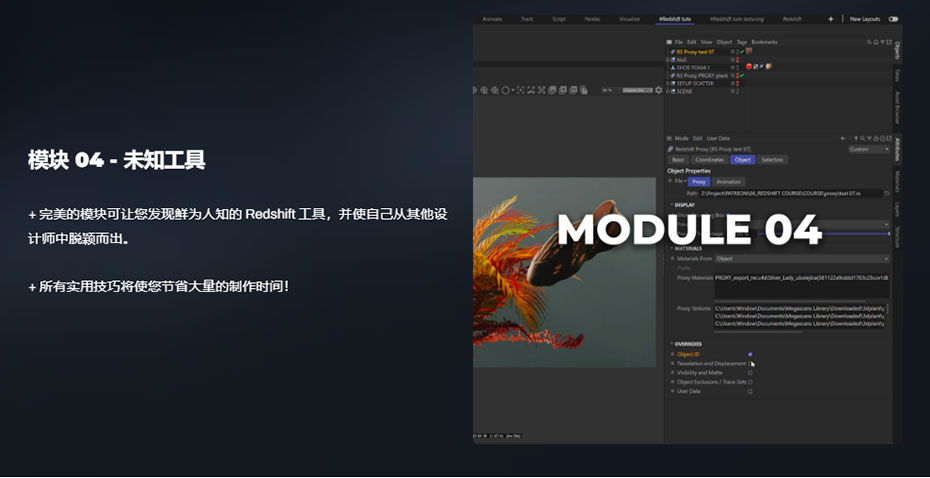Switch to the Track layout tab
Image resolution: width=930 pixels, height=478 pixels.
527,19
